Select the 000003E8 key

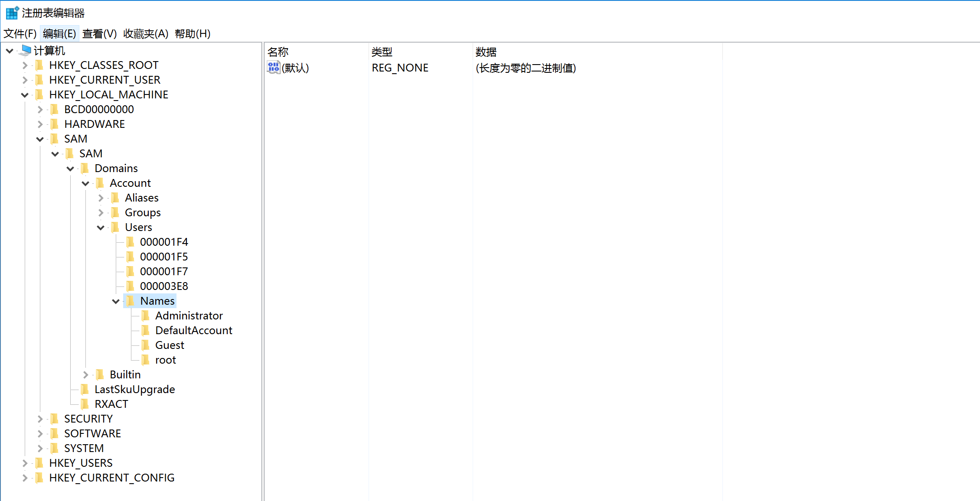[x=164, y=286]
